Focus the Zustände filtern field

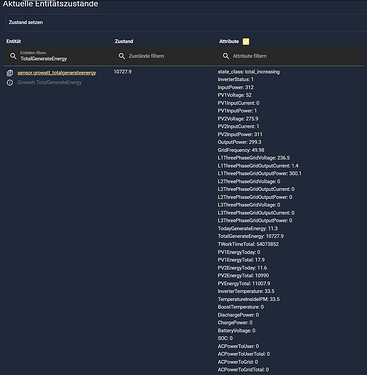(165, 56)
